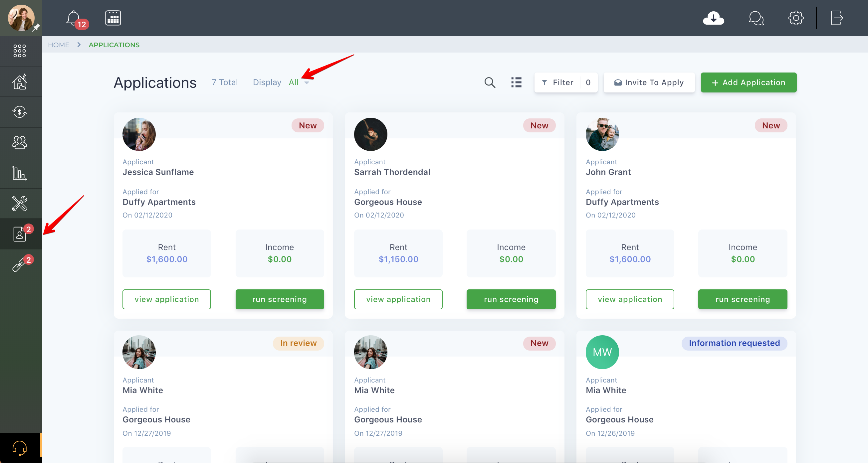Viewport: 868px width, 463px height.
Task: Open the contacts people icon in sidebar
Action: coord(20,142)
